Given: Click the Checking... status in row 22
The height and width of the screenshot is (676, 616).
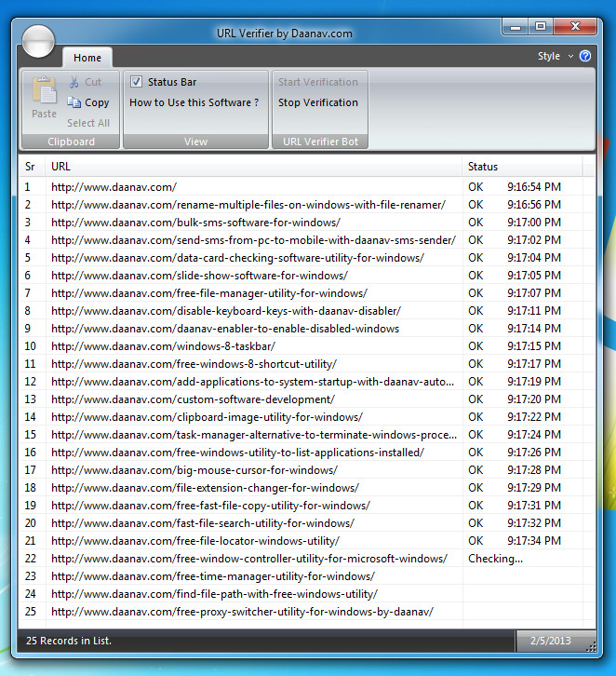Looking at the screenshot, I should [x=495, y=559].
